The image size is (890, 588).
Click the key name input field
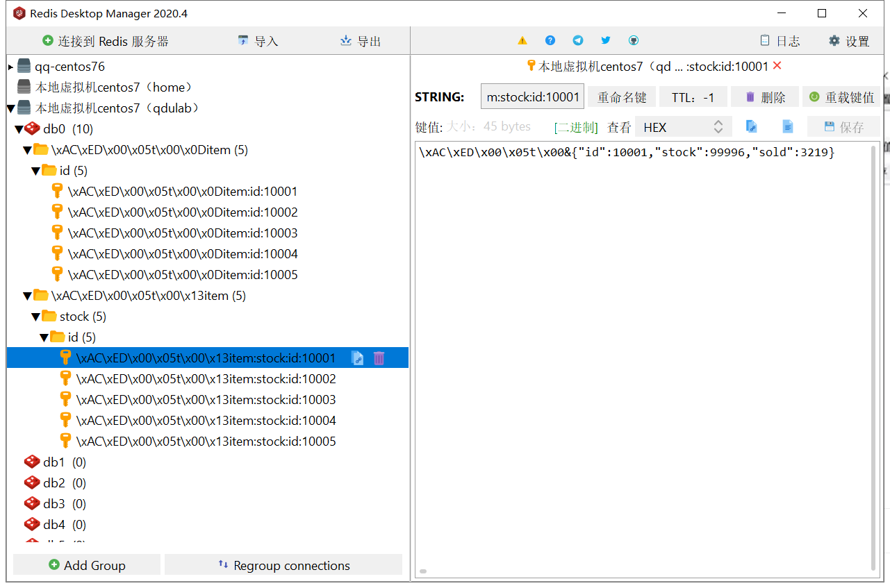(x=532, y=97)
